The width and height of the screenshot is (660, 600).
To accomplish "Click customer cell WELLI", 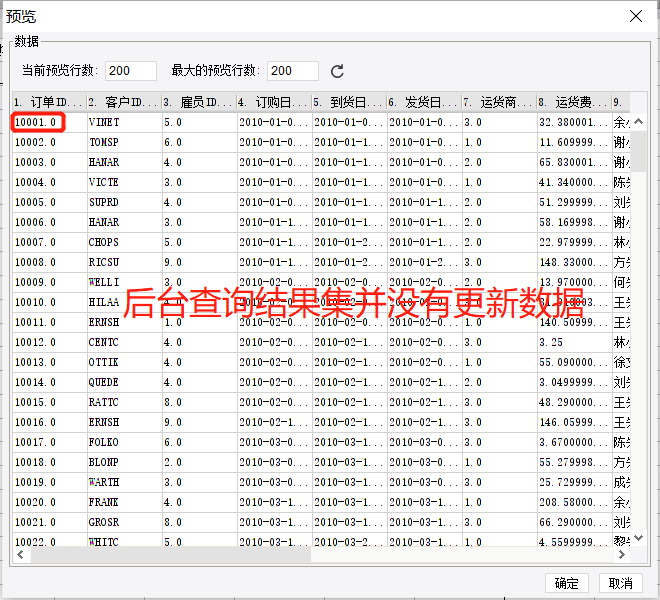I will click(x=125, y=283).
